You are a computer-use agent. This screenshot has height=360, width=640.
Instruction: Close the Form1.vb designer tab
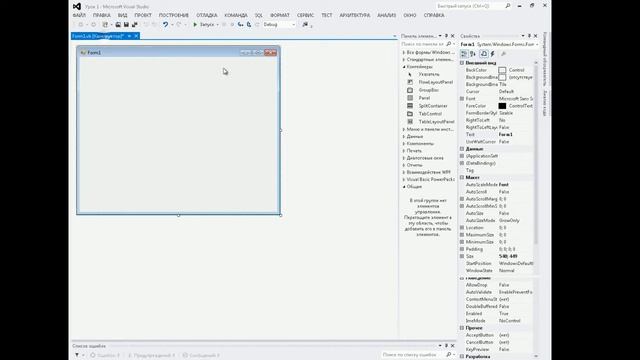click(136, 36)
